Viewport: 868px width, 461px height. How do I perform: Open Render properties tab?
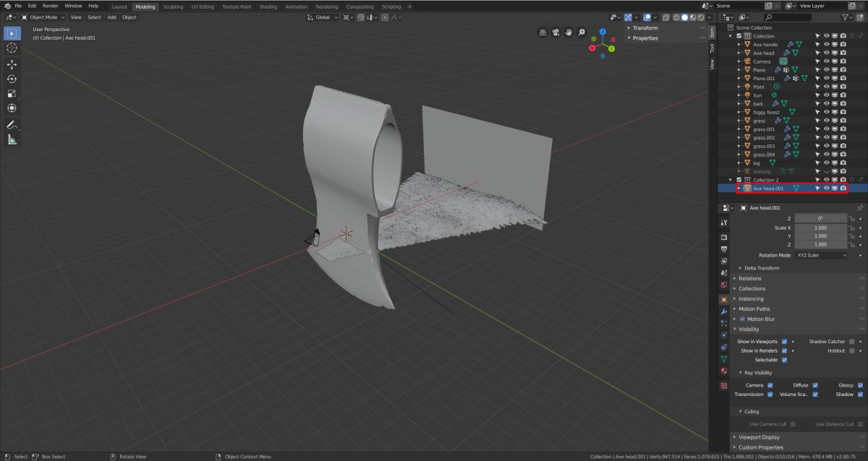click(723, 236)
